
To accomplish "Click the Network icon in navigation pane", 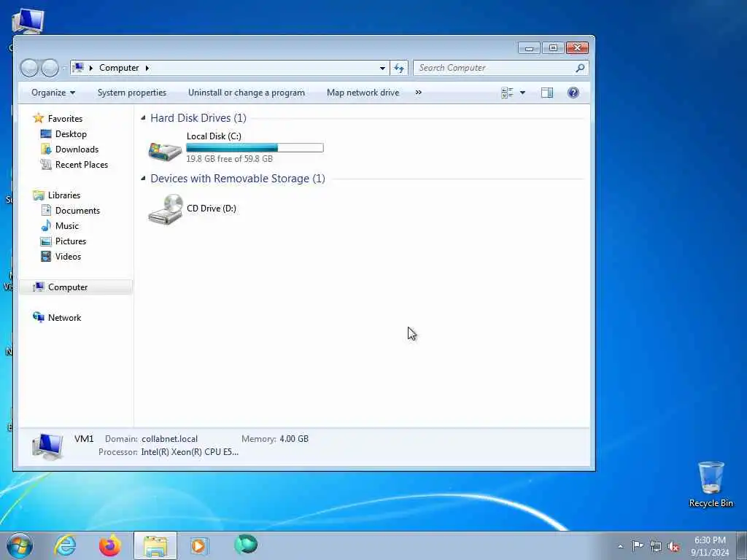I will (39, 317).
